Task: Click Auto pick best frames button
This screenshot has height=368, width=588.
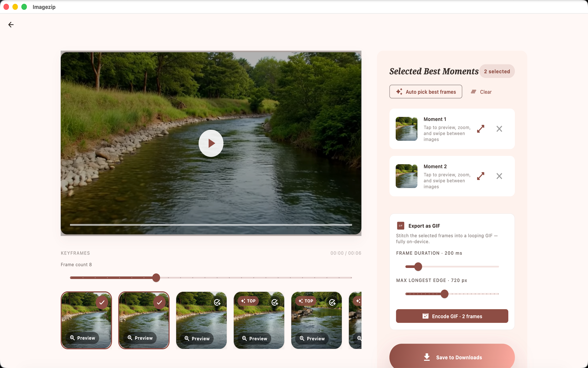Action: 426,92
